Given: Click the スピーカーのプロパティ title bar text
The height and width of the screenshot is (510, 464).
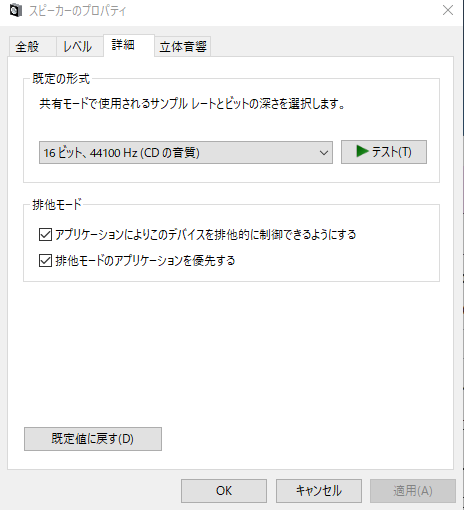Looking at the screenshot, I should [x=78, y=11].
